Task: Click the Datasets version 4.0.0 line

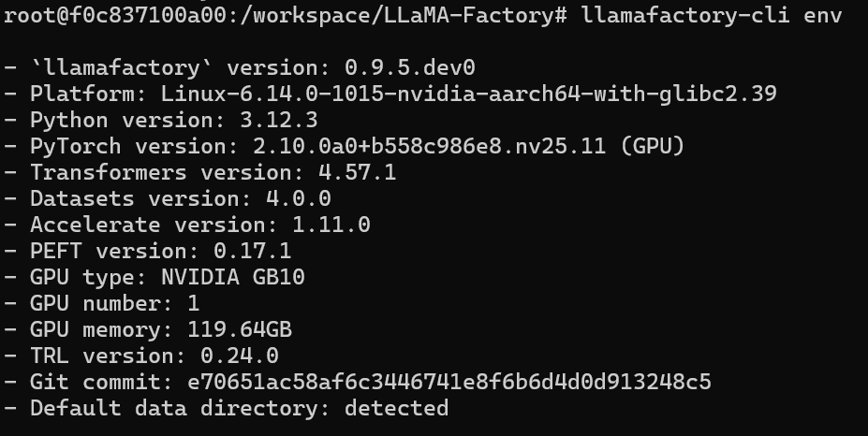Action: click(180, 199)
